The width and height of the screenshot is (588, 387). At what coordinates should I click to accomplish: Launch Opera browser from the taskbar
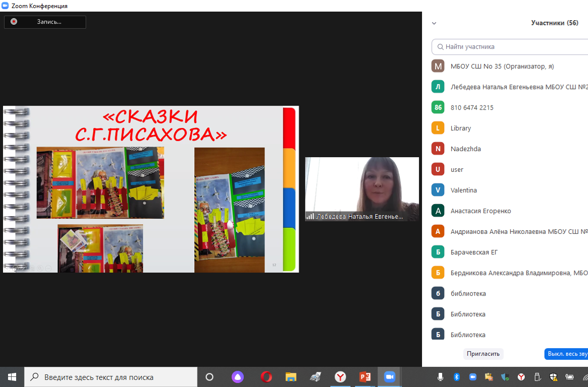266,377
